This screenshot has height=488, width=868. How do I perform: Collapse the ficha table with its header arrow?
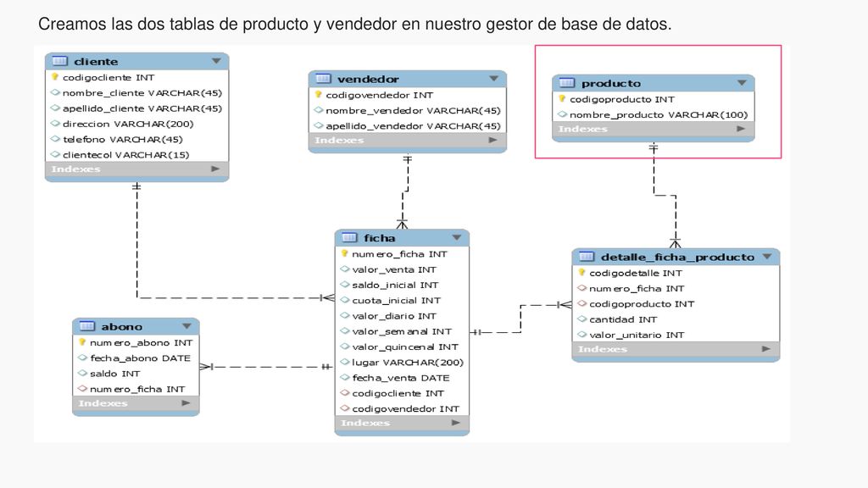click(x=457, y=237)
